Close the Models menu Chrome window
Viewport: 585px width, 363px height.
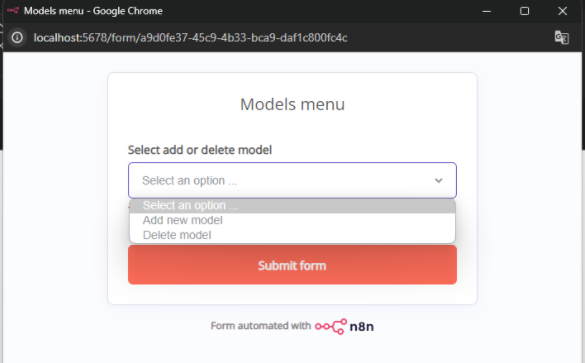[562, 11]
